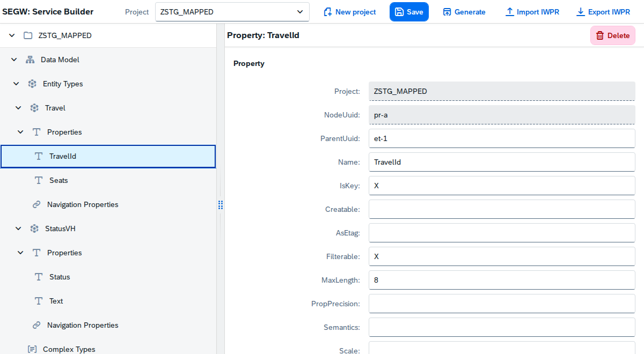The image size is (644, 354).
Task: Click the Entity Types icon
Action: click(x=32, y=84)
